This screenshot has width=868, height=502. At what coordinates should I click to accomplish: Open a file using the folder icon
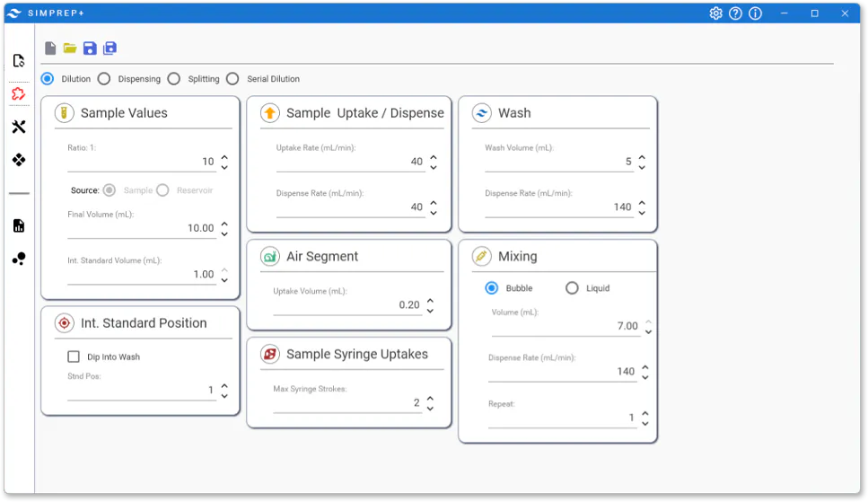[70, 48]
